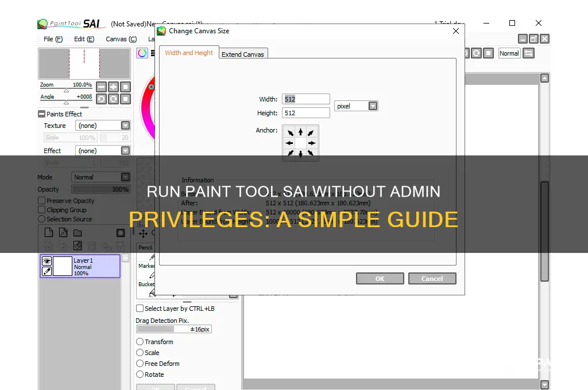This screenshot has height=390, width=588.
Task: Select bottom-center anchor arrow
Action: [300, 154]
